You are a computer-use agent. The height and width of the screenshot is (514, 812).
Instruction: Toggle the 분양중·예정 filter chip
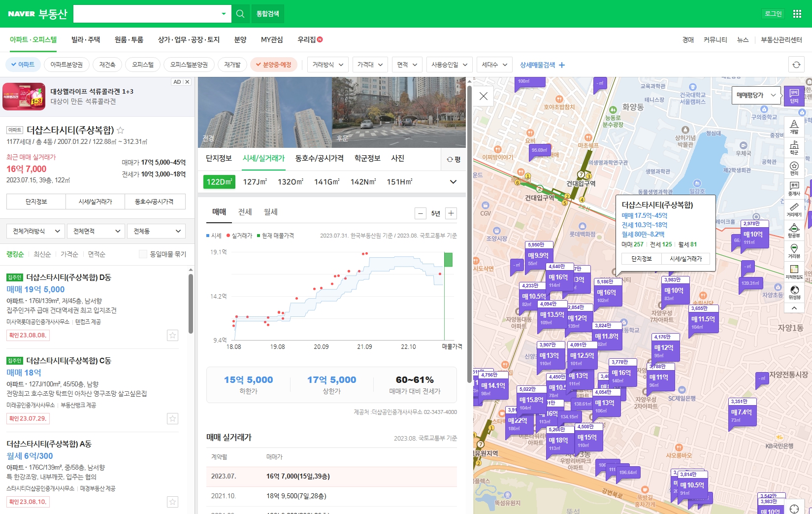(274, 65)
